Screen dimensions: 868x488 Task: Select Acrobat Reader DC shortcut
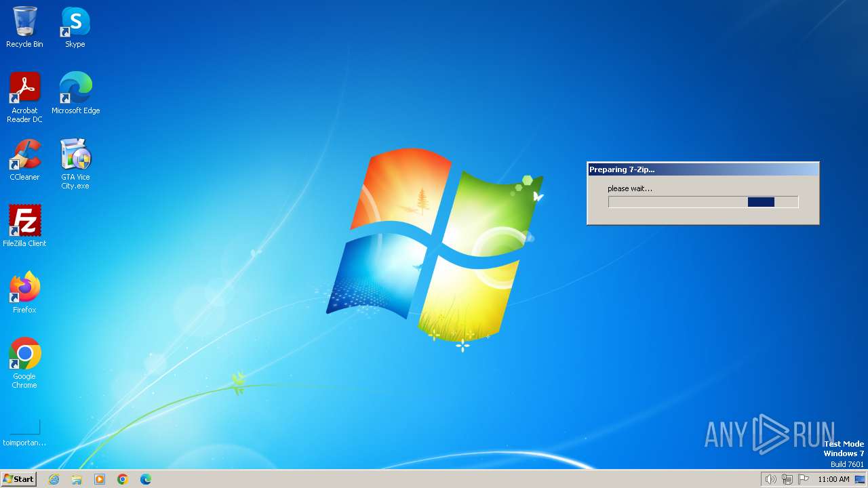(24, 98)
